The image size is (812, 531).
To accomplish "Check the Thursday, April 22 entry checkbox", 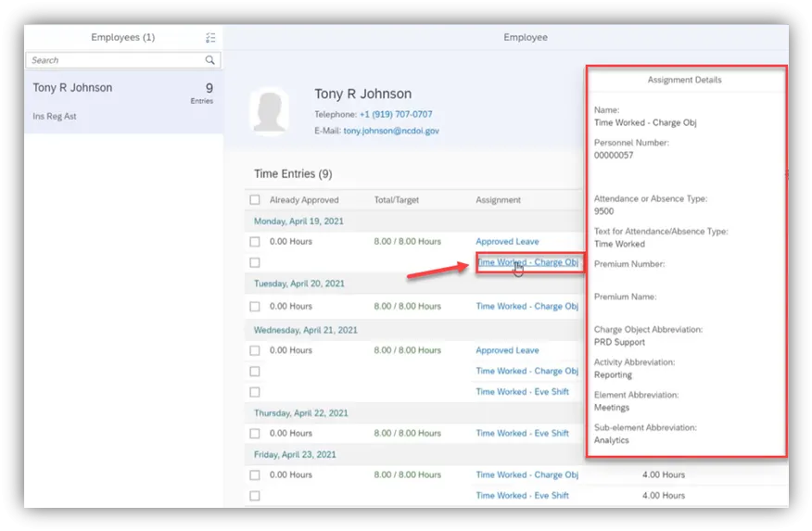I will click(255, 434).
